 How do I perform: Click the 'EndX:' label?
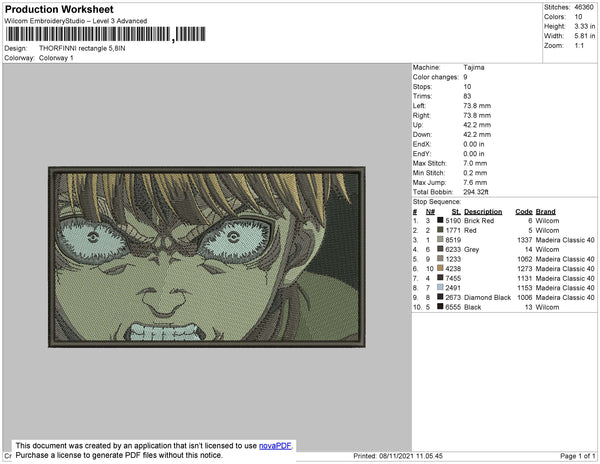(422, 144)
